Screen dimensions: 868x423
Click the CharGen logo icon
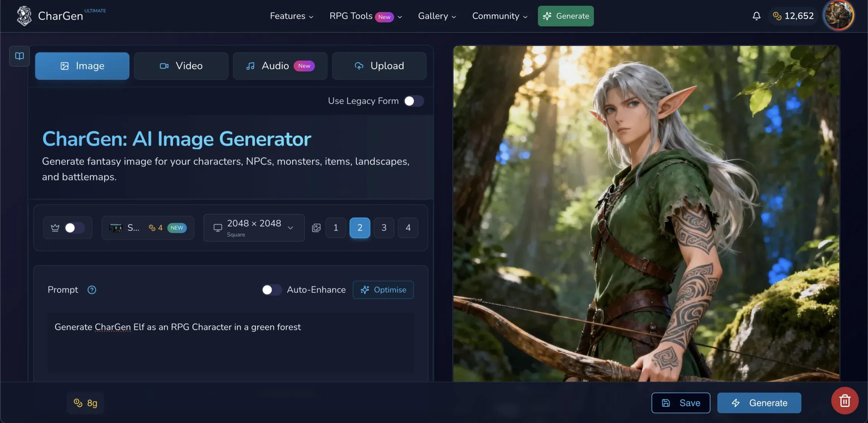click(24, 15)
